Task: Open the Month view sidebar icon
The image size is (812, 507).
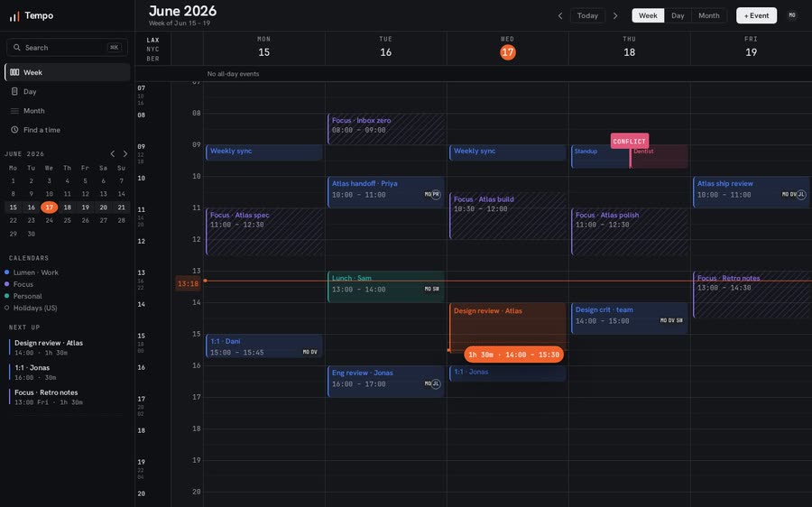Action: coord(14,111)
